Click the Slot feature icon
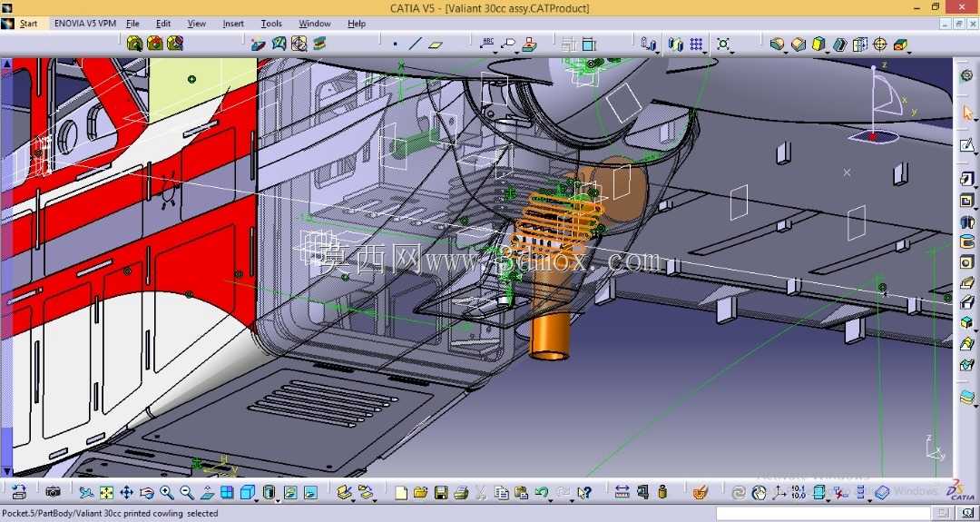 (966, 302)
